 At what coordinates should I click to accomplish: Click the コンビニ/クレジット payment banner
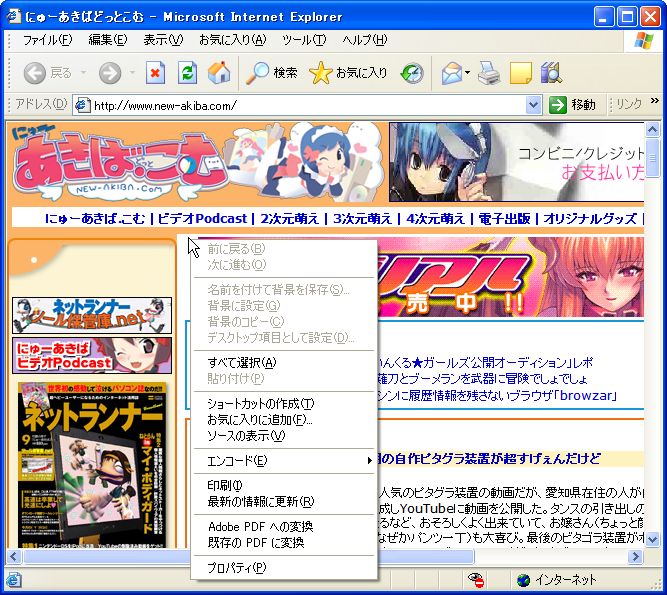pyautogui.click(x=516, y=162)
